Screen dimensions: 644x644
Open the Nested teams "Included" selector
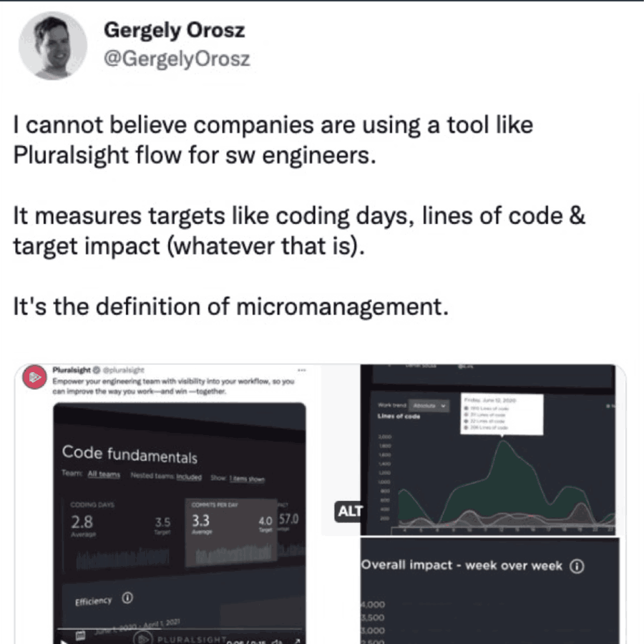[189, 477]
